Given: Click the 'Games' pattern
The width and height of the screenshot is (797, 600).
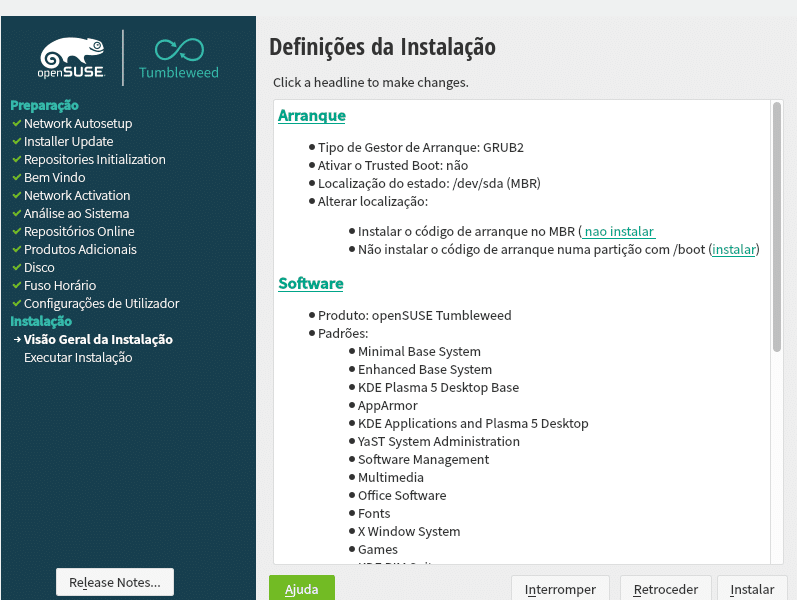Looking at the screenshot, I should coord(378,550).
